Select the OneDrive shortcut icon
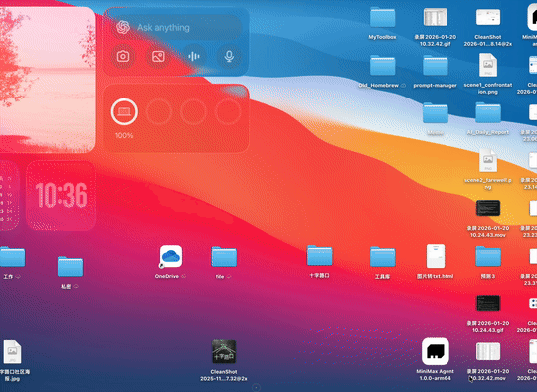537x392 pixels. point(171,256)
